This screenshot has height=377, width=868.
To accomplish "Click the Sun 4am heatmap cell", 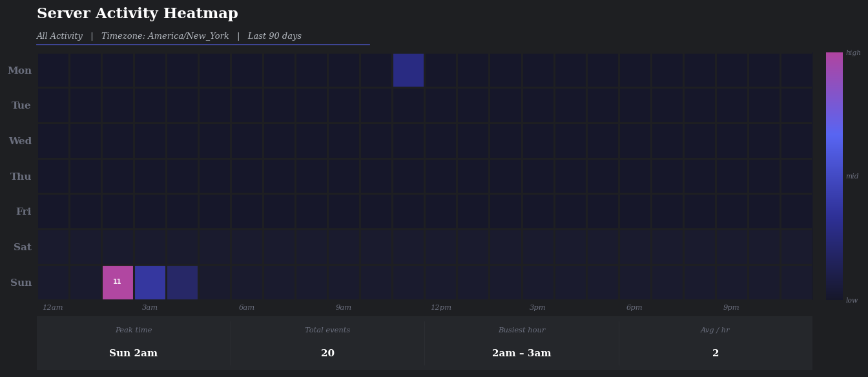I will tap(182, 281).
